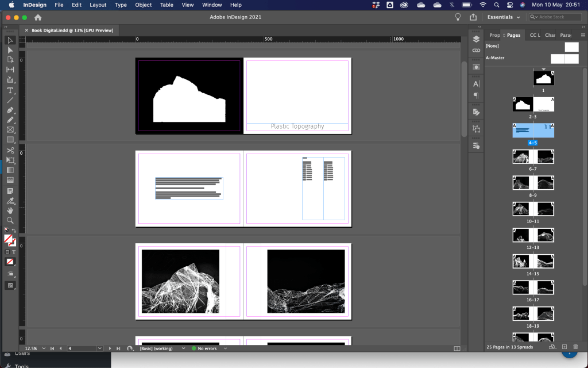Toggle formatting affects text button
588x368 pixels.
(14, 252)
